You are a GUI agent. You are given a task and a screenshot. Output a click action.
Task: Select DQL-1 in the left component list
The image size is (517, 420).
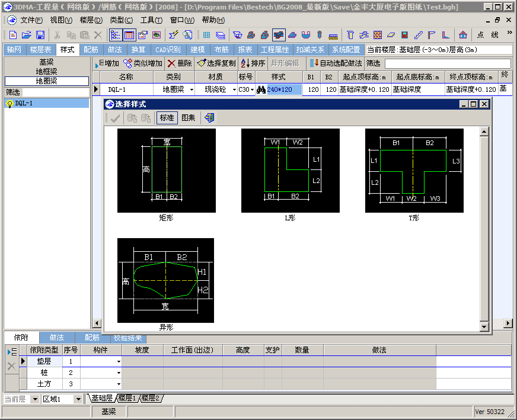pos(46,104)
